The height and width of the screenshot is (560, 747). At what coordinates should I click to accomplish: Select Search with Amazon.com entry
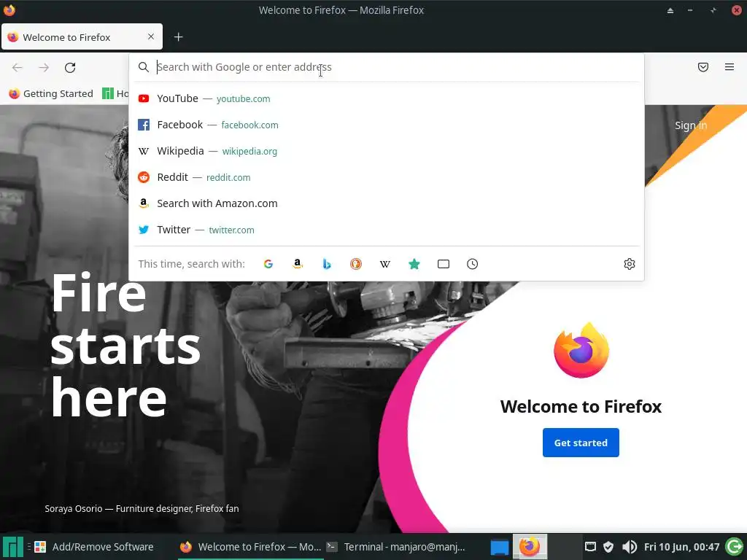coord(387,203)
